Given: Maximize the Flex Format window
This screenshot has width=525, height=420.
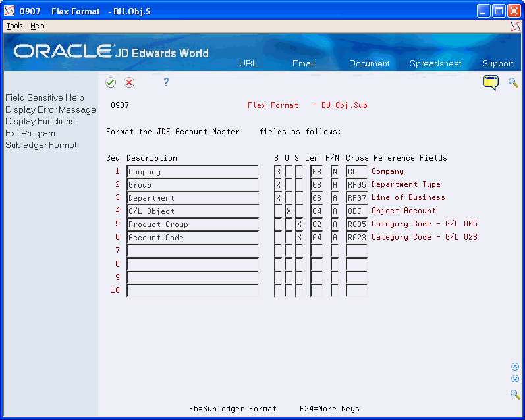Looking at the screenshot, I should click(x=499, y=11).
